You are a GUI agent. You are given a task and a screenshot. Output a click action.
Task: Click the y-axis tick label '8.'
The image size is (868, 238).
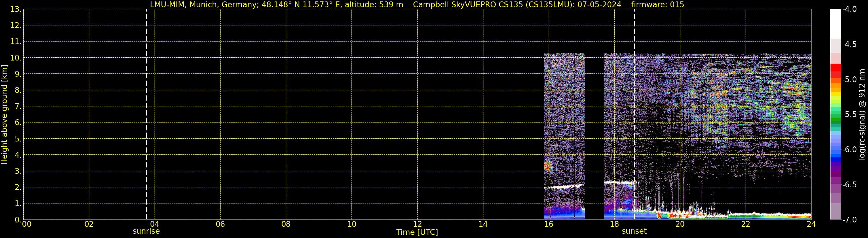[18, 90]
